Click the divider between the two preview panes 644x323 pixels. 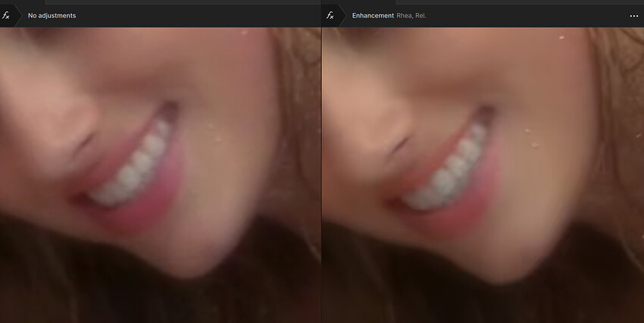(321, 174)
